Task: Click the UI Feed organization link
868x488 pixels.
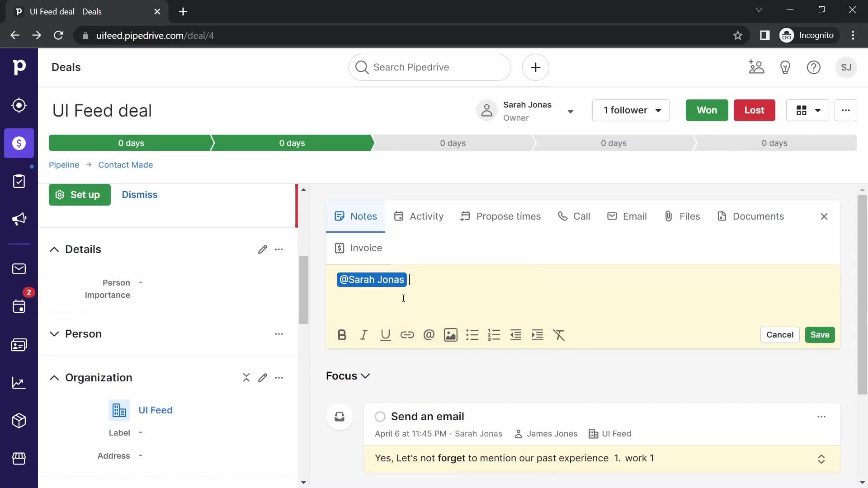Action: coord(156,410)
